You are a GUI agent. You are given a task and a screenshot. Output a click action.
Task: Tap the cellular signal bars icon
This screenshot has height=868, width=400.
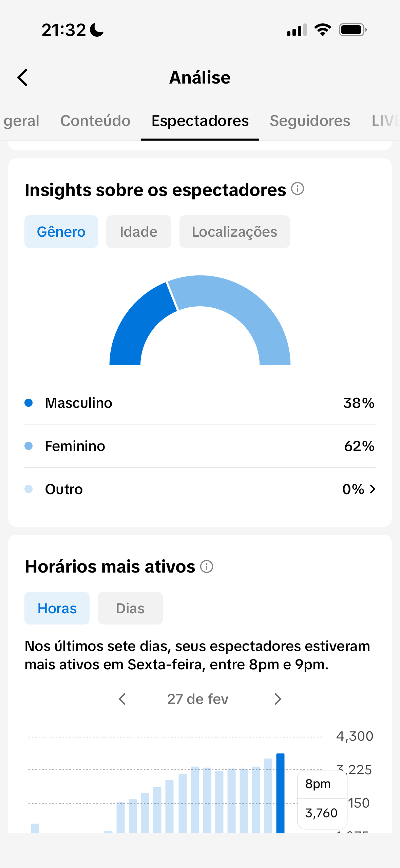[x=297, y=30]
